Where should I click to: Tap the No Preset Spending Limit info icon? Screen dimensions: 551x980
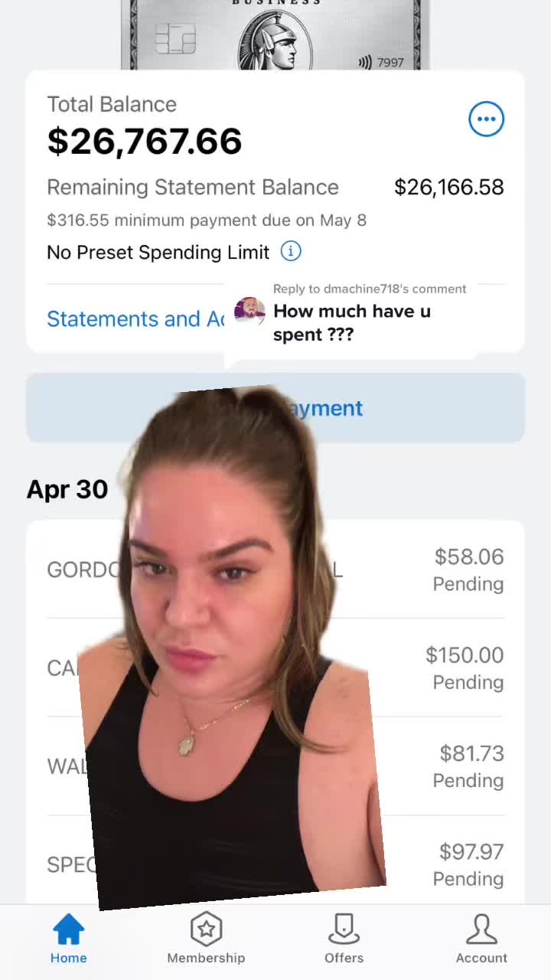click(x=291, y=251)
